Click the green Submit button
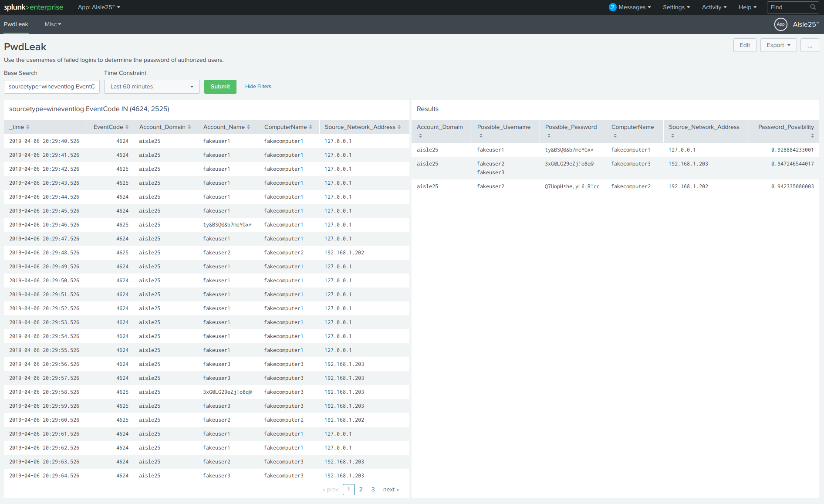824x504 pixels. [x=220, y=87]
